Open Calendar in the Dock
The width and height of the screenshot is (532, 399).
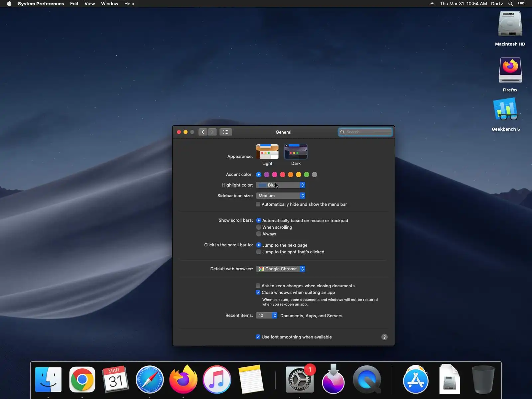point(115,379)
